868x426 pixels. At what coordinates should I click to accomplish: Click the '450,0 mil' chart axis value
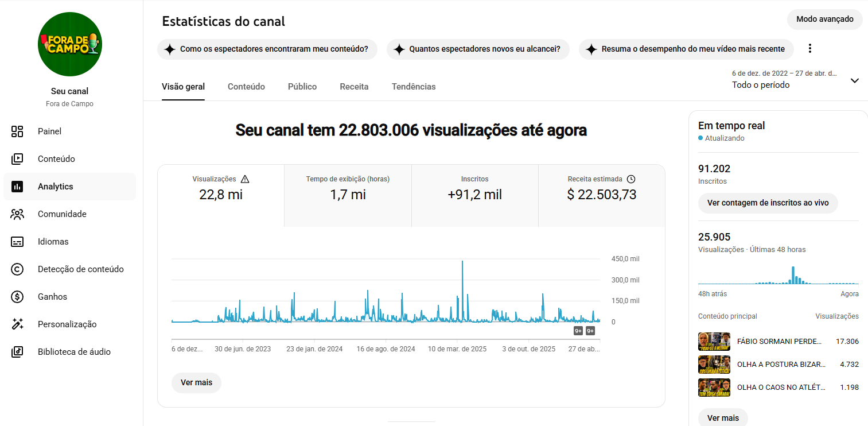625,259
